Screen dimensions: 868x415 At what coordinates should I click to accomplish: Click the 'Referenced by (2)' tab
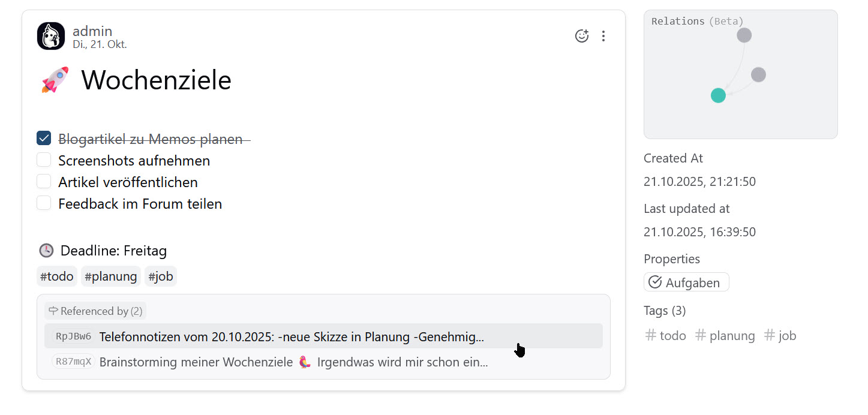tap(95, 311)
